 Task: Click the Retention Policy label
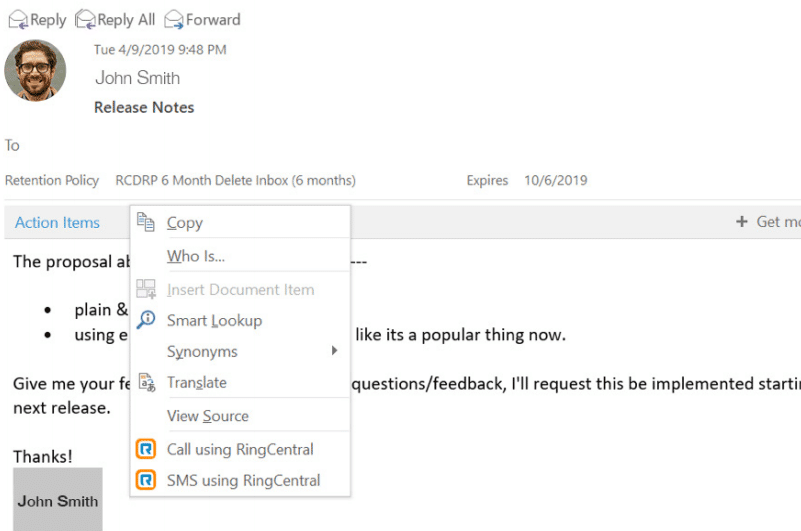(52, 180)
